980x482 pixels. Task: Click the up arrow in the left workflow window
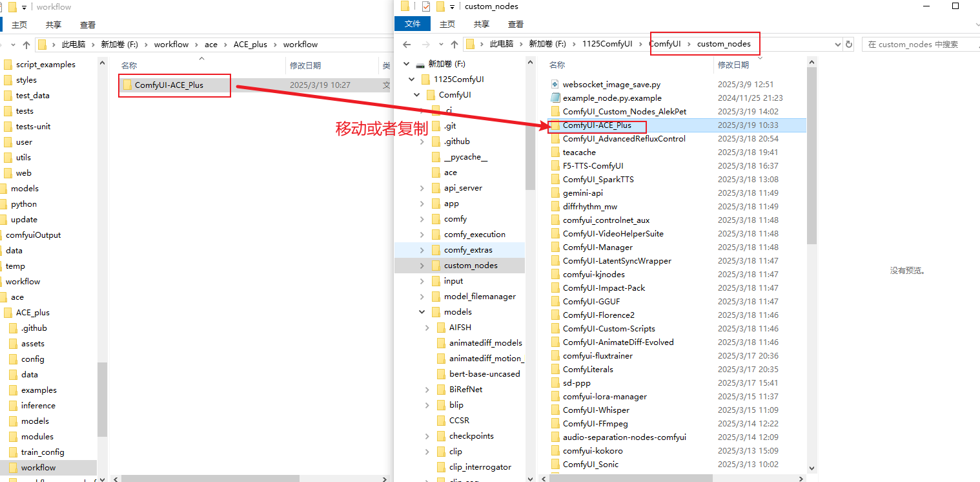26,45
